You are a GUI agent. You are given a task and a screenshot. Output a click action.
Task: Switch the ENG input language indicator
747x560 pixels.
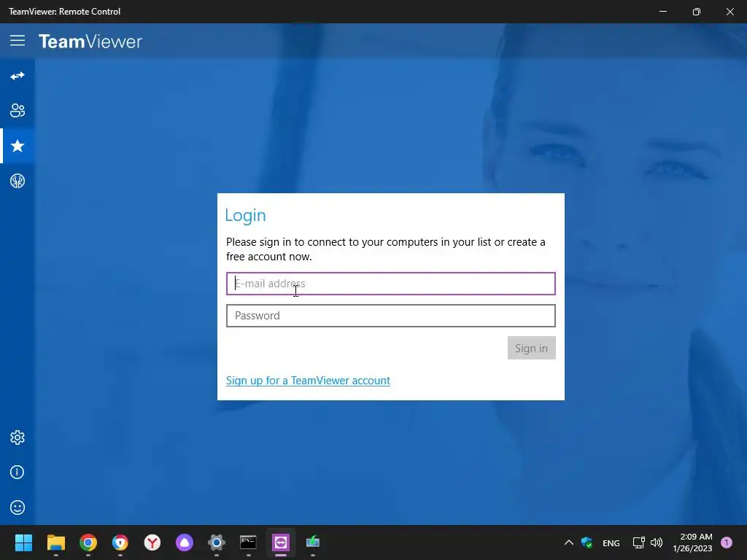[x=611, y=542]
